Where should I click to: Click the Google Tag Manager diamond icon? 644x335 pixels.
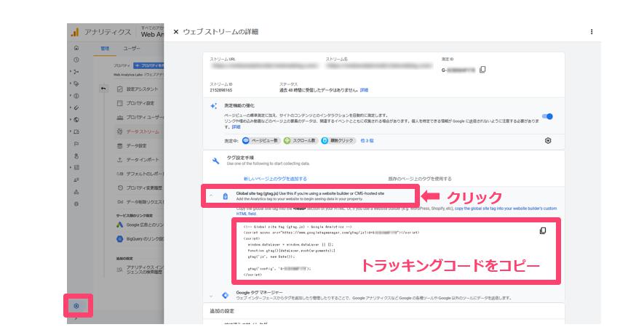(x=225, y=295)
